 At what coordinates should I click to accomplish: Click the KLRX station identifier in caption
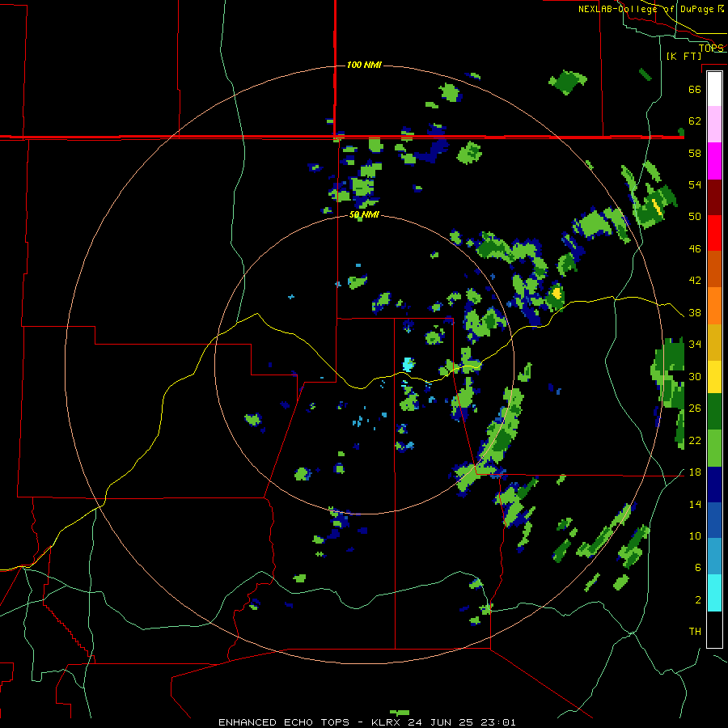[x=387, y=722]
